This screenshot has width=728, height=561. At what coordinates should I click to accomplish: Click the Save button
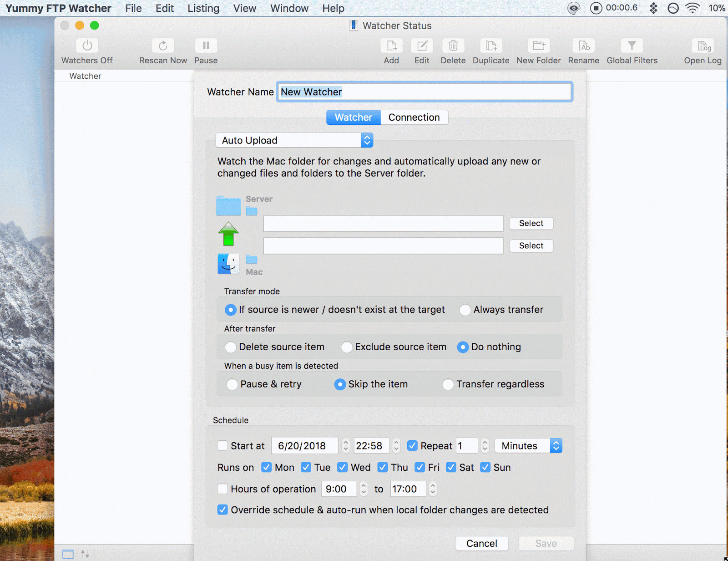546,543
